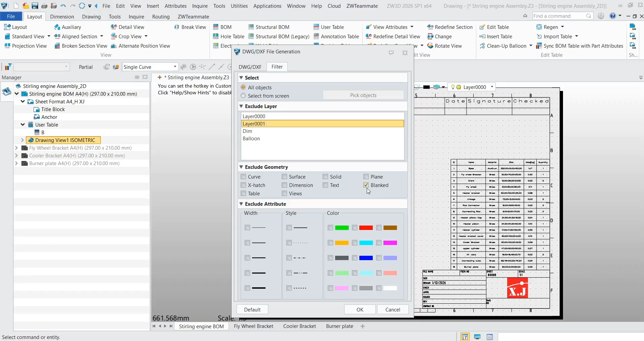This screenshot has width=644, height=341.
Task: Click the Pick objects button
Action: click(363, 95)
